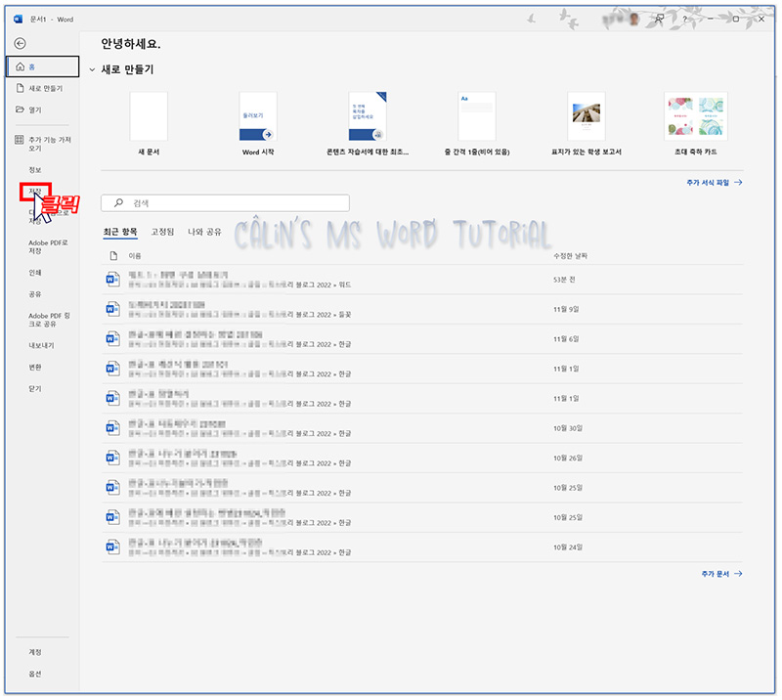Open the 내보내기 export page
This screenshot has width=782, height=700.
tap(41, 345)
